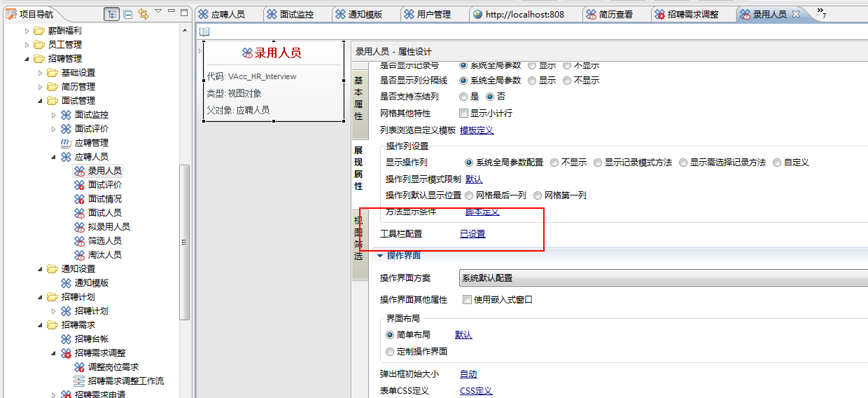Select 淘汰人员 node icon in the tree
Viewport: 868px width, 398px height.
79,254
